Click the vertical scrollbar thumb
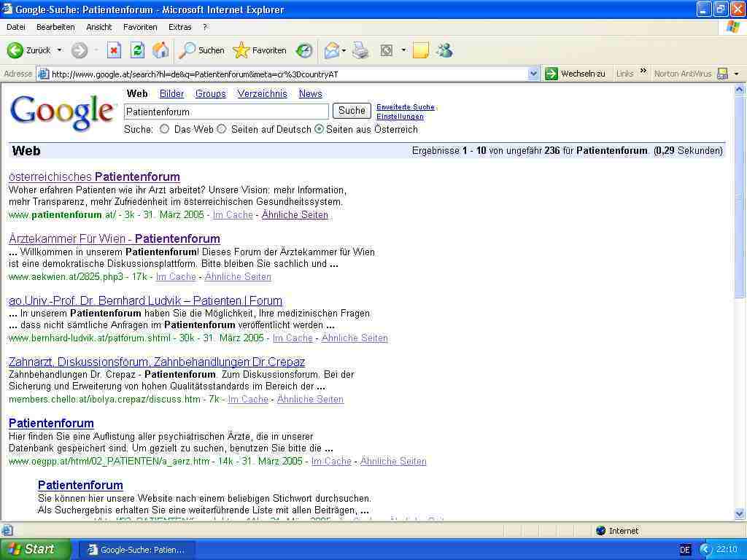The image size is (747, 560). (x=740, y=196)
